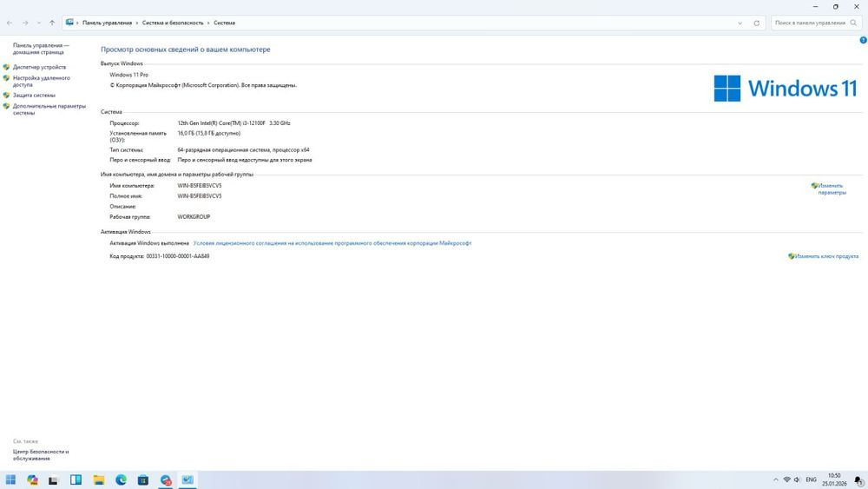Image resolution: width=868 pixels, height=489 pixels.
Task: Open the blue Help question icon
Action: point(863,40)
